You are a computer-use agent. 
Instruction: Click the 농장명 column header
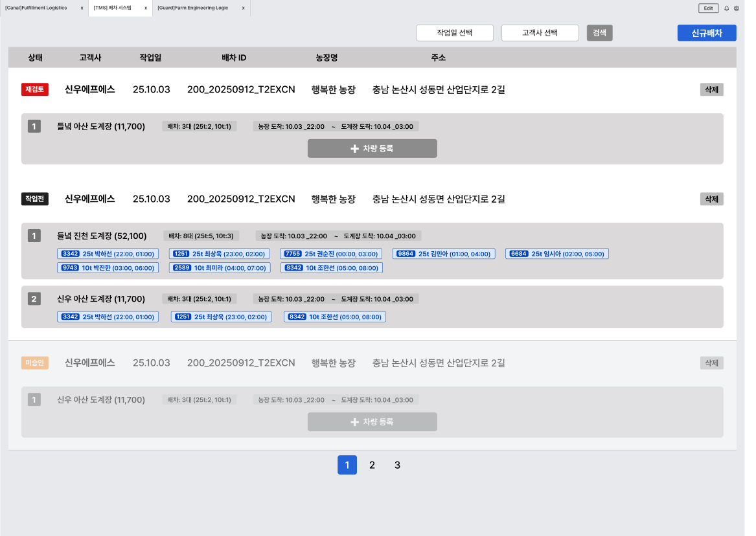pyautogui.click(x=326, y=58)
